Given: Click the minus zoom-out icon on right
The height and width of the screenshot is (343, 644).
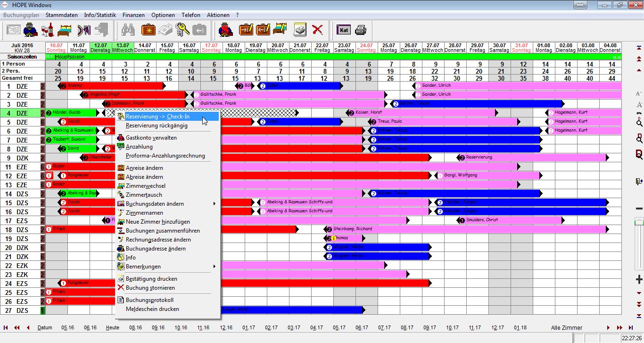Looking at the screenshot, I should click(x=639, y=209).
